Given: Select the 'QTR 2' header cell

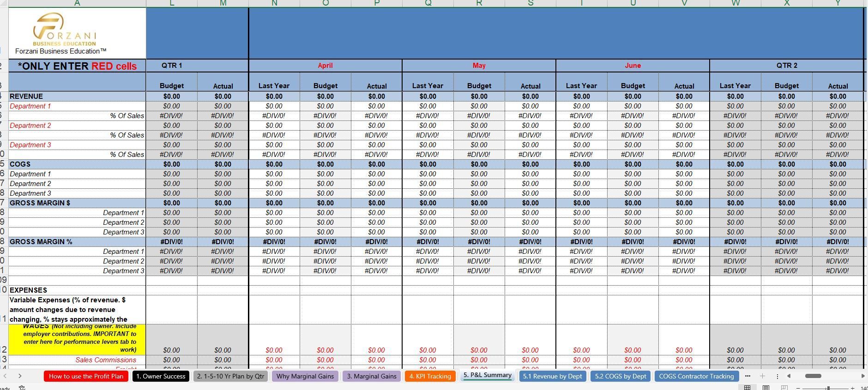Looking at the screenshot, I should (x=787, y=66).
